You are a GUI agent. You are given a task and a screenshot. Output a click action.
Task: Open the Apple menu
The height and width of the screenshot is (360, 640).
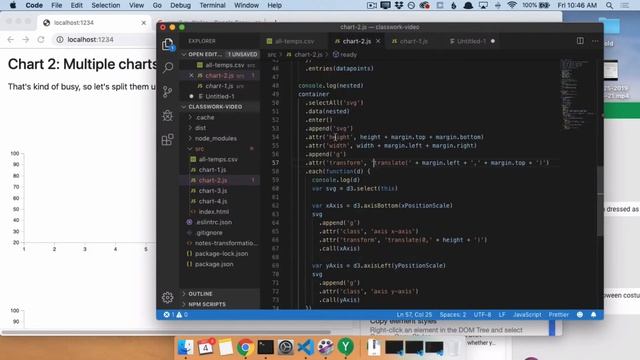[13, 5]
